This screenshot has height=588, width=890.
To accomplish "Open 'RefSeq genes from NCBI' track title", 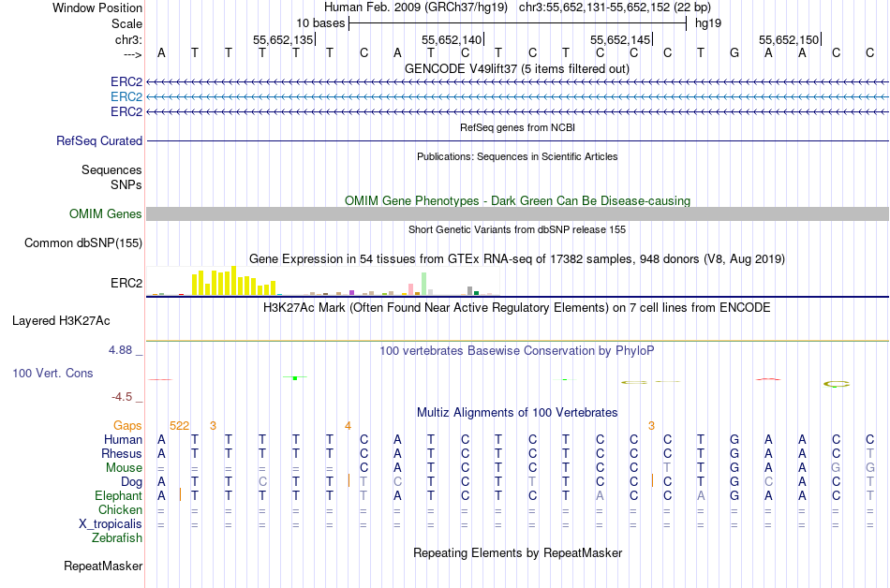I will (517, 127).
